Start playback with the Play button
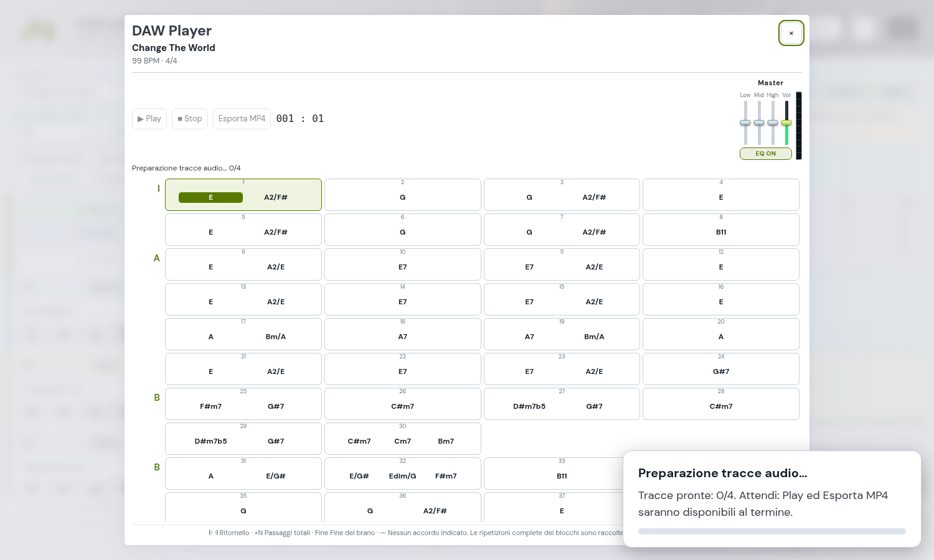This screenshot has width=934, height=560. point(149,119)
